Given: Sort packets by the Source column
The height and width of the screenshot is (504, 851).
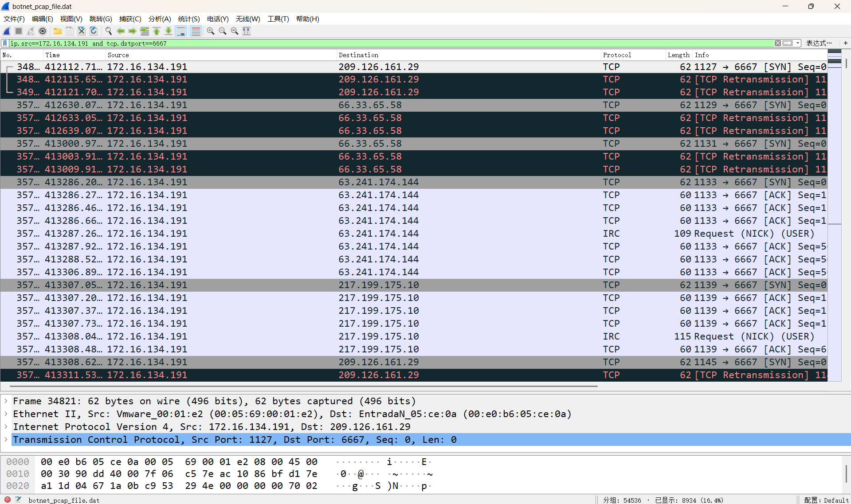Looking at the screenshot, I should tap(221, 55).
